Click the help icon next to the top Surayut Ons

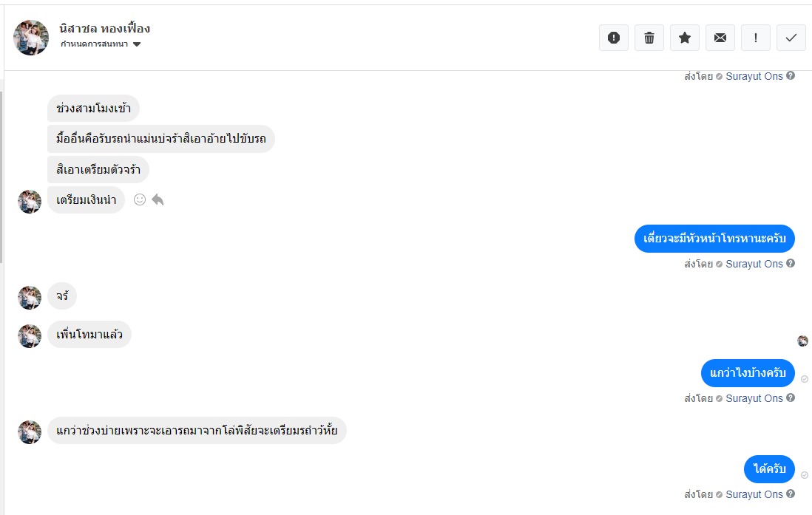click(x=791, y=75)
